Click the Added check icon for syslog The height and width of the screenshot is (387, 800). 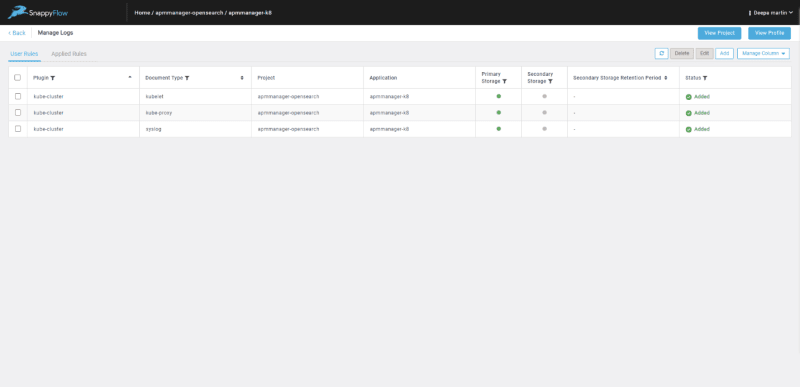coord(689,130)
